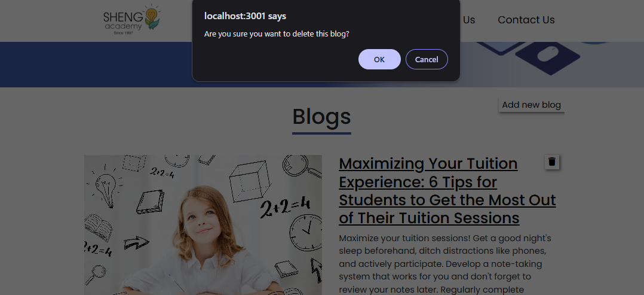The height and width of the screenshot is (295, 644).
Task: Click the arrow doodle in blog image
Action: pos(136,243)
